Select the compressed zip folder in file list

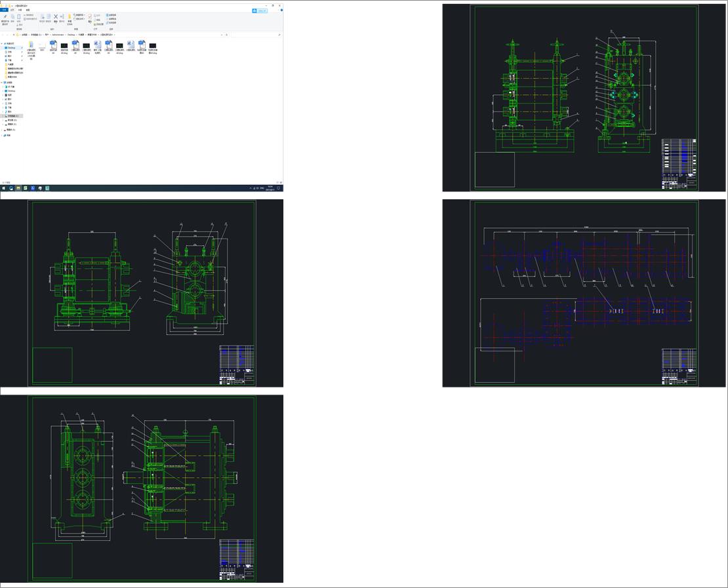(31, 45)
